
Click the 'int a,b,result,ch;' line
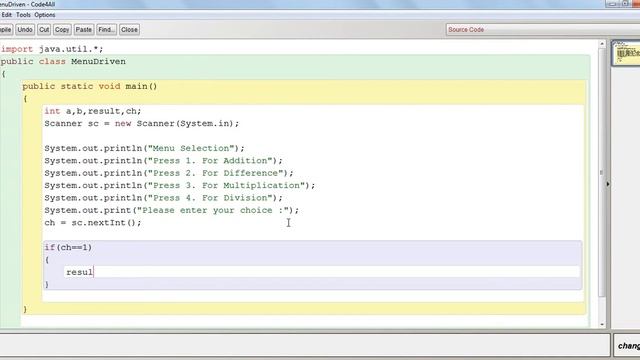click(93, 111)
